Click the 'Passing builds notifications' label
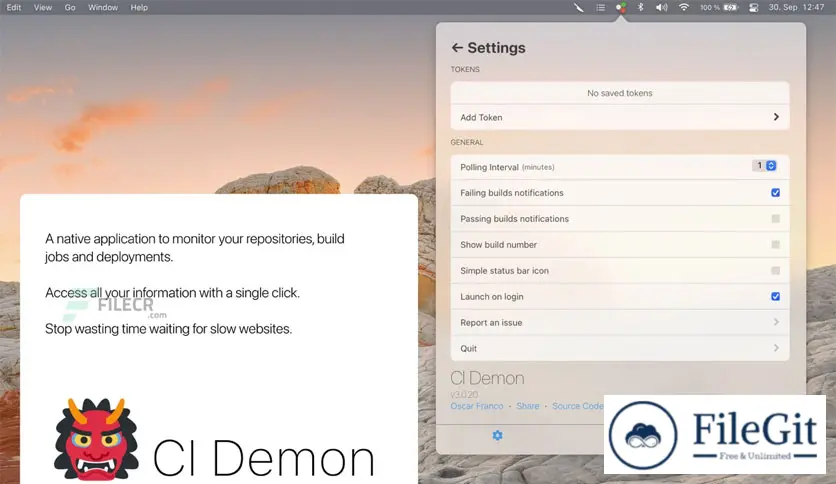Image resolution: width=836 pixels, height=484 pixels. [515, 219]
